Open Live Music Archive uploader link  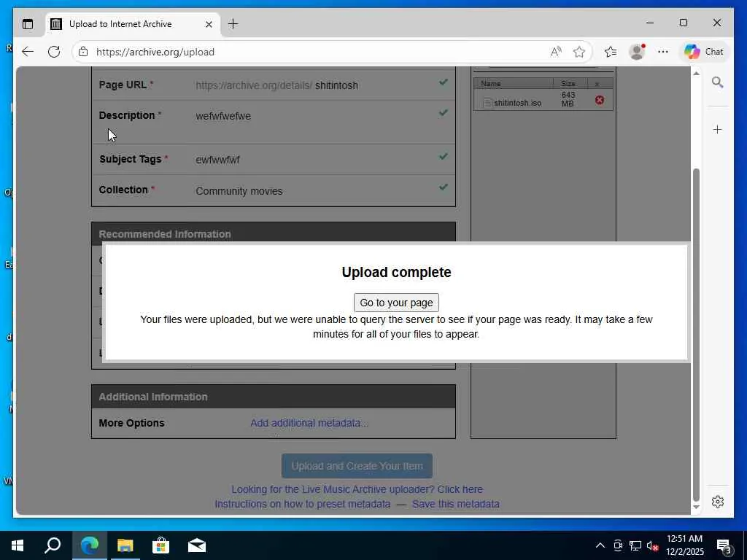[357, 489]
